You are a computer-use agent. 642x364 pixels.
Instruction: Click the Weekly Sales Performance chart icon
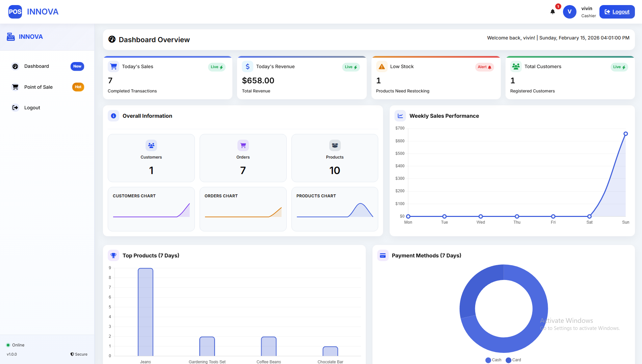400,116
